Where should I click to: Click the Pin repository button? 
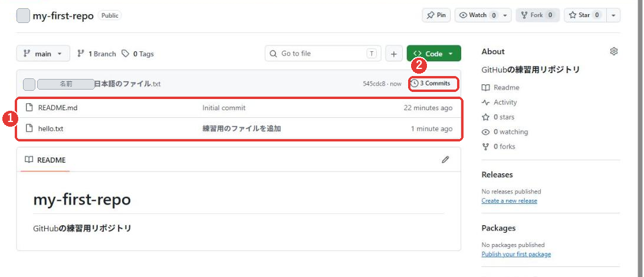436,15
